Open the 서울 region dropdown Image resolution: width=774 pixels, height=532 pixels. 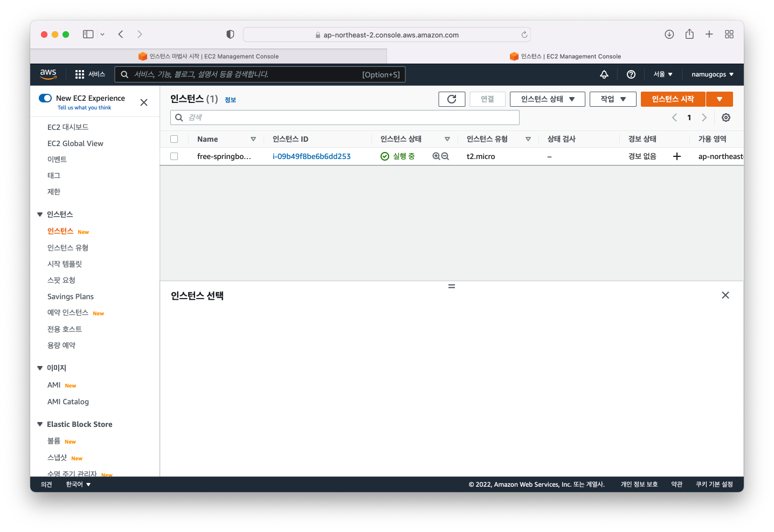663,74
